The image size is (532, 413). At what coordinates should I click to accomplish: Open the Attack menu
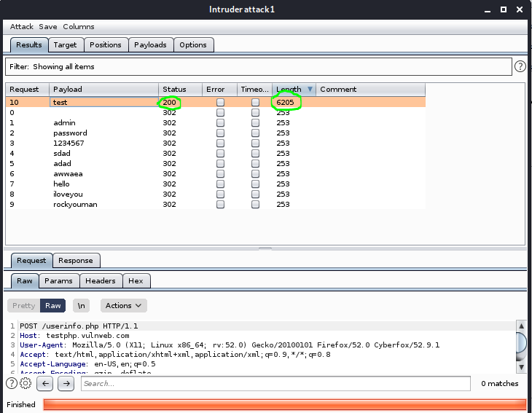[x=22, y=26]
